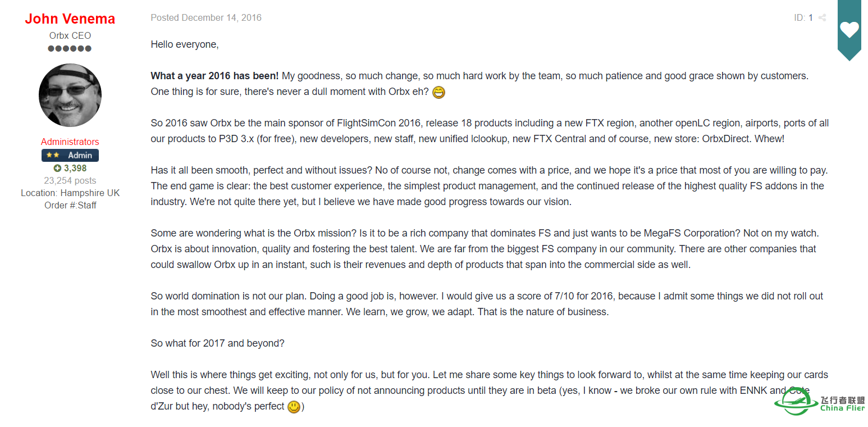Click 'Location: Hampshire UK' text
Screen dimensions: 868x427
70,193
